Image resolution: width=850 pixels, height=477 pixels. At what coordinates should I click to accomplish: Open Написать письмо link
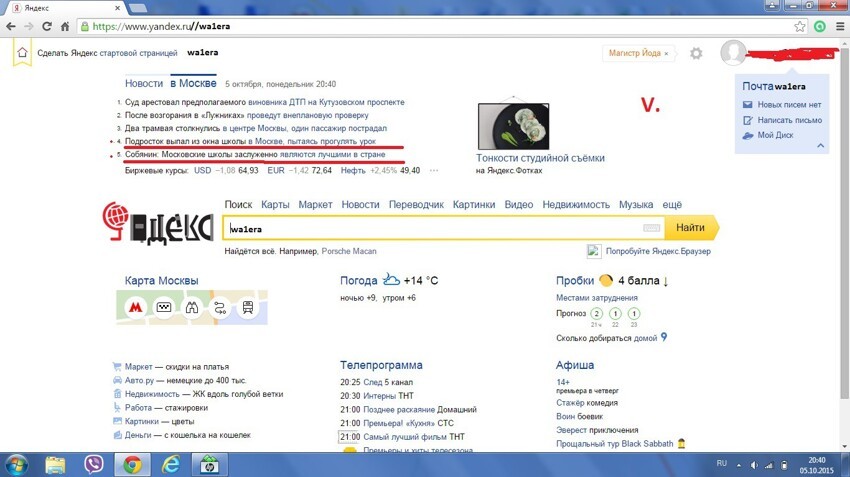pos(789,120)
